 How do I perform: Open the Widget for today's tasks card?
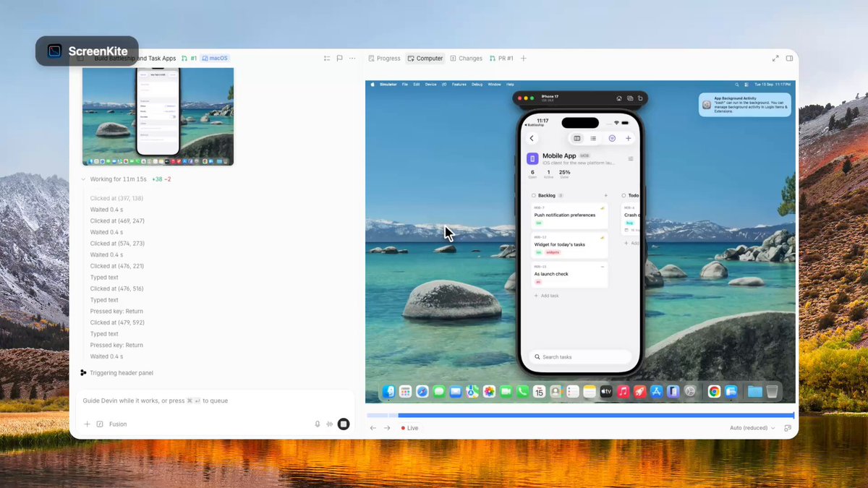coord(569,244)
